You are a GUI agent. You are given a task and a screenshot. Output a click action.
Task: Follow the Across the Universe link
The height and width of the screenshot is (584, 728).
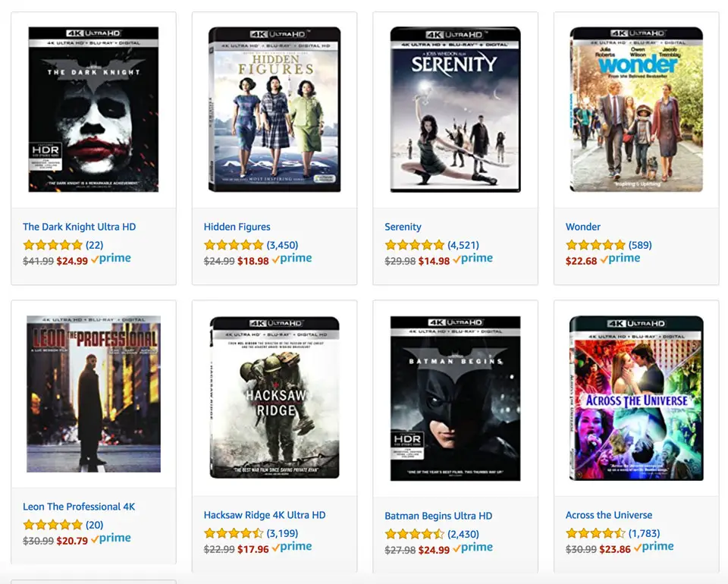click(x=609, y=515)
